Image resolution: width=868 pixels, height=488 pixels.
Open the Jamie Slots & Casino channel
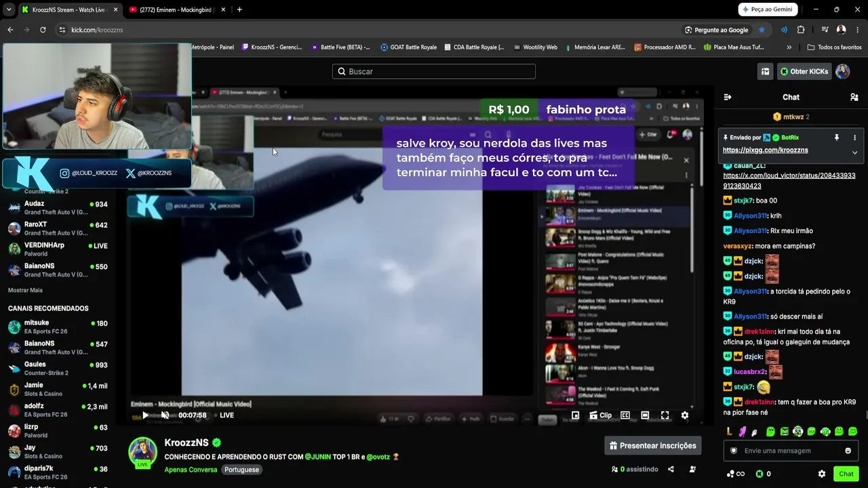pos(58,389)
